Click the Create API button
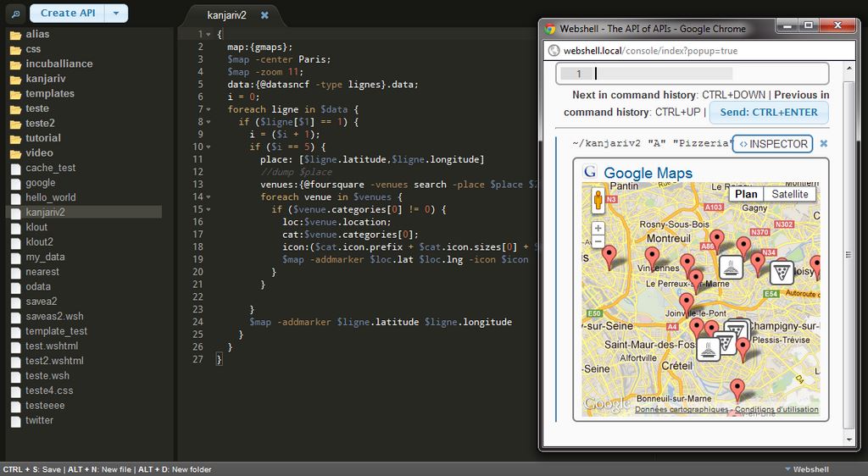 [x=68, y=14]
